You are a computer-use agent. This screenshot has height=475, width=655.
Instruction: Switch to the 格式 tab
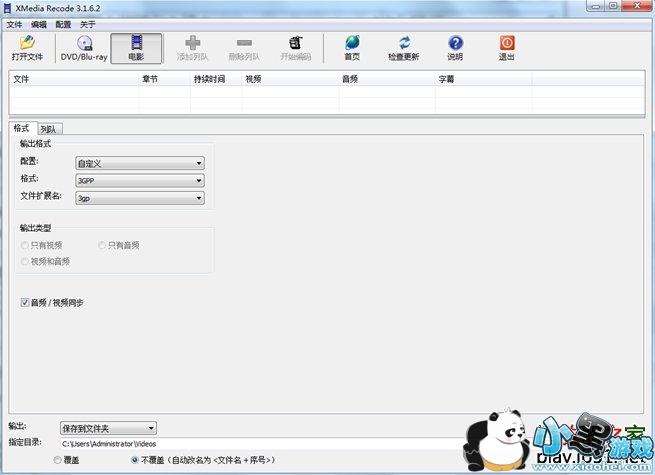coord(22,128)
